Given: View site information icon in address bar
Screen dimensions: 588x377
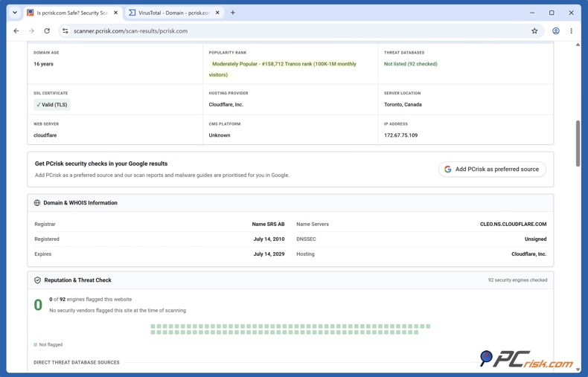Looking at the screenshot, I should pyautogui.click(x=65, y=31).
